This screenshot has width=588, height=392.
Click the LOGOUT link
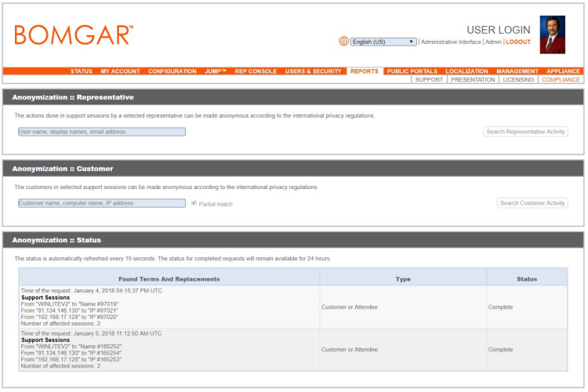coord(517,42)
